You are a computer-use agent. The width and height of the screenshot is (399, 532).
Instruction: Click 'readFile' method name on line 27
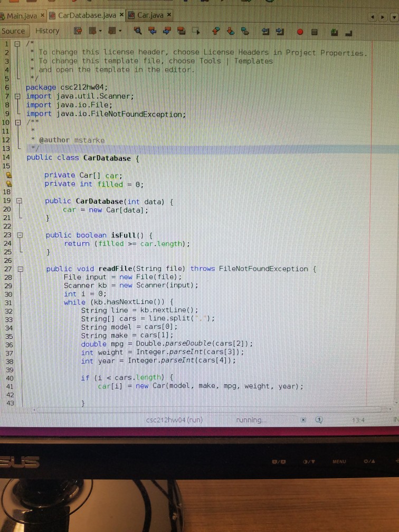coord(116,269)
